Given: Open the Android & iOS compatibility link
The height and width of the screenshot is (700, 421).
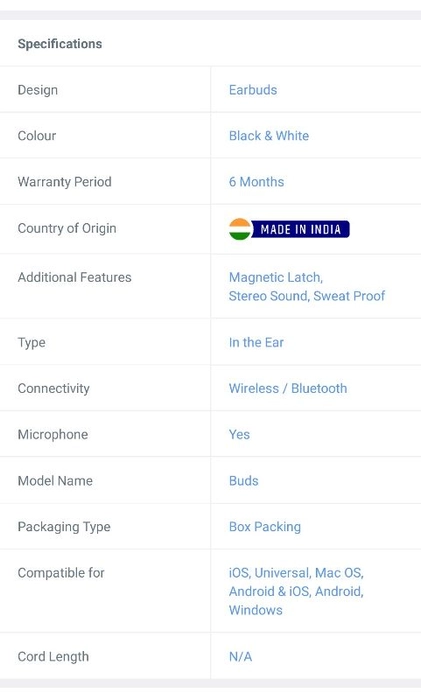Looking at the screenshot, I should [x=269, y=592].
